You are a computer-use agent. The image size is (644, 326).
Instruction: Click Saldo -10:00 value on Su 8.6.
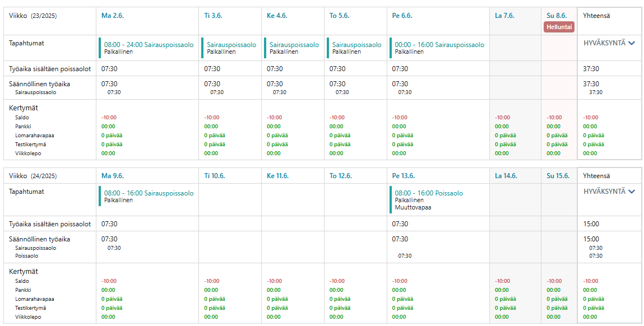[x=554, y=118]
